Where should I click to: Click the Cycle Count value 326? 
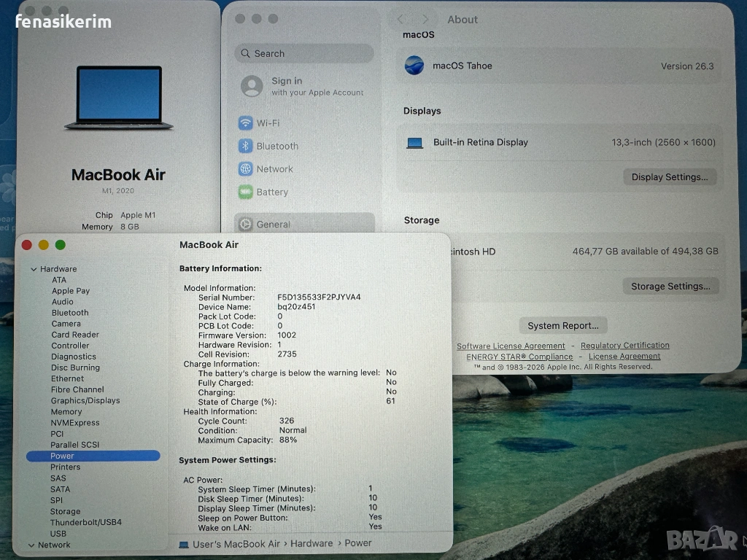286,421
